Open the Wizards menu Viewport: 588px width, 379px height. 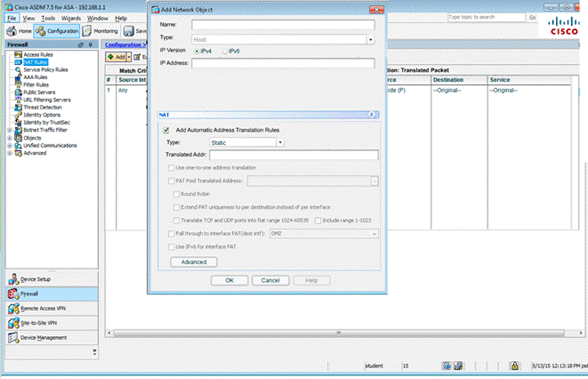[x=71, y=18]
